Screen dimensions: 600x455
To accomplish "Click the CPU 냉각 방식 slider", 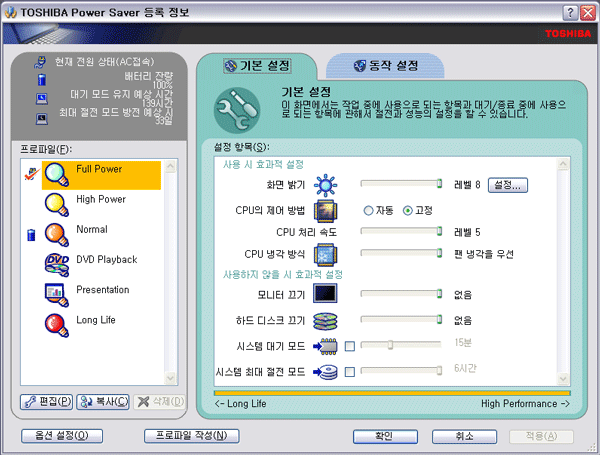I will [x=401, y=253].
